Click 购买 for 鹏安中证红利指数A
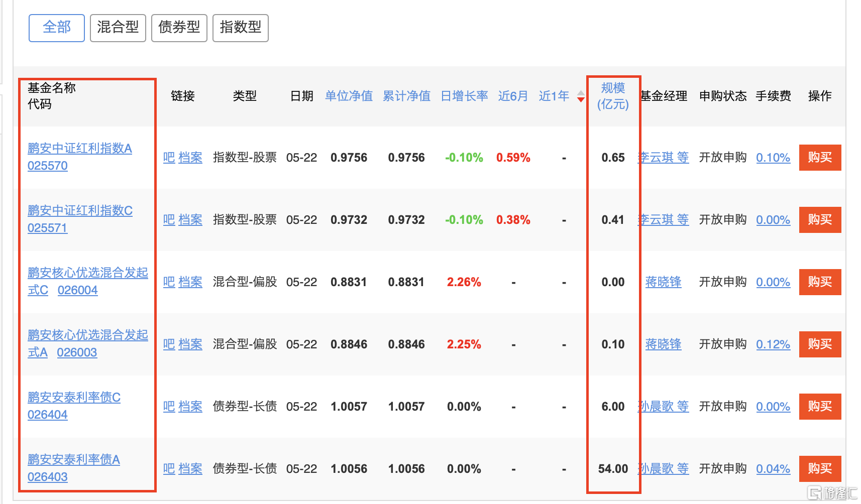Viewport: 861px width, 504px height. pyautogui.click(x=820, y=158)
